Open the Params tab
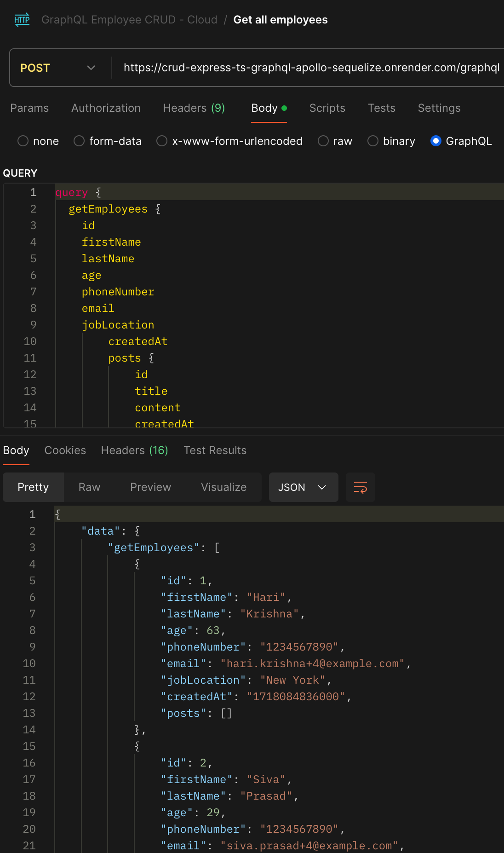Screen dimensions: 504x853 (x=29, y=108)
